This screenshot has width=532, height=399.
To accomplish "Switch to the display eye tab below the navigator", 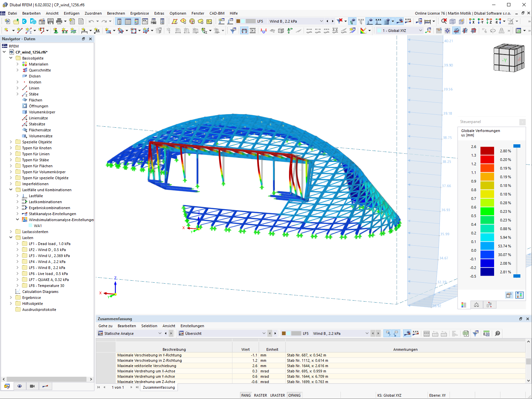I will 20,386.
